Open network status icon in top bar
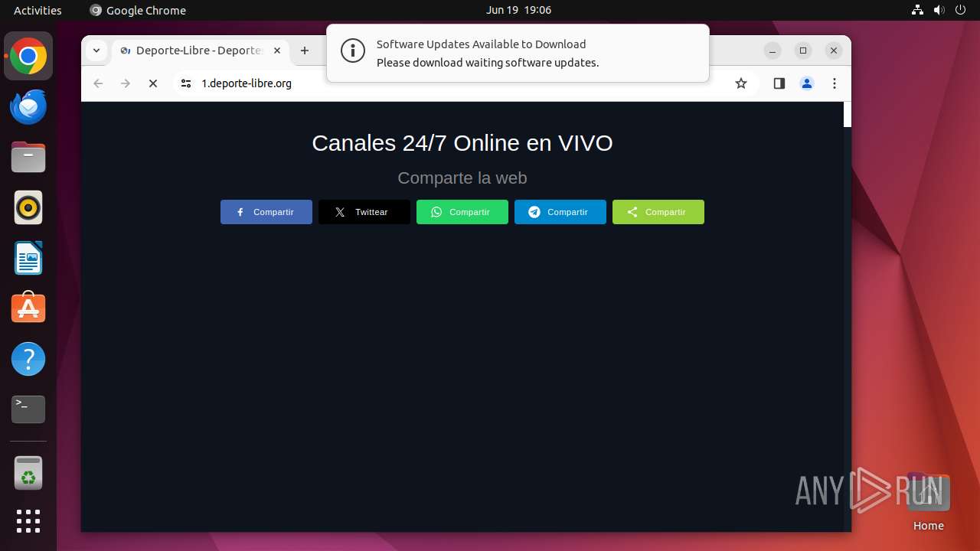 [918, 10]
